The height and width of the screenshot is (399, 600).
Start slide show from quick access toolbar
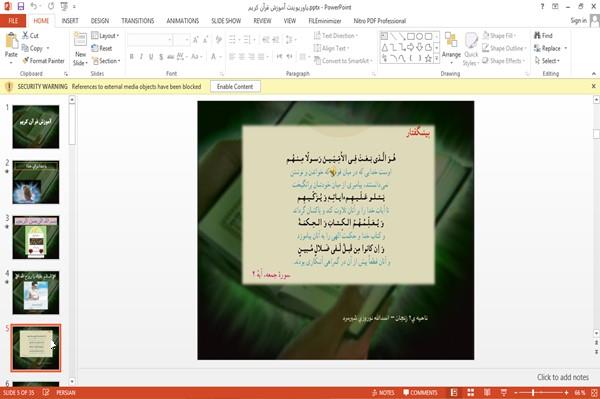64,6
